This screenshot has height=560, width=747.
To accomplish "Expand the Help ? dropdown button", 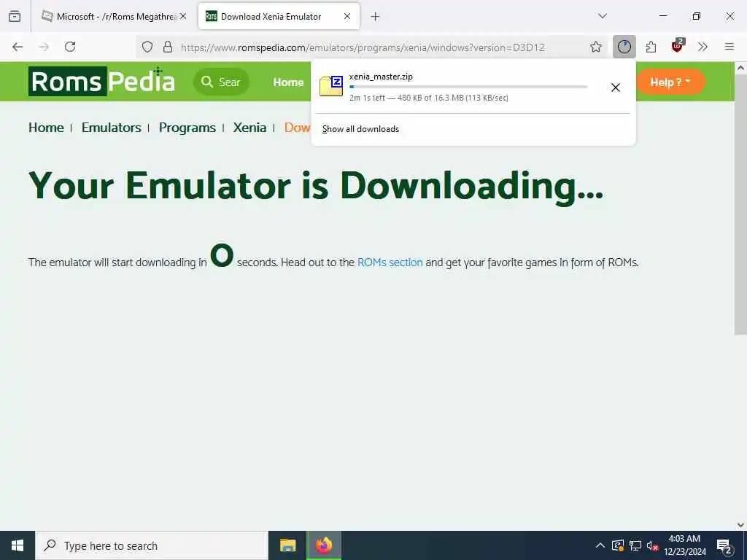I will (670, 82).
